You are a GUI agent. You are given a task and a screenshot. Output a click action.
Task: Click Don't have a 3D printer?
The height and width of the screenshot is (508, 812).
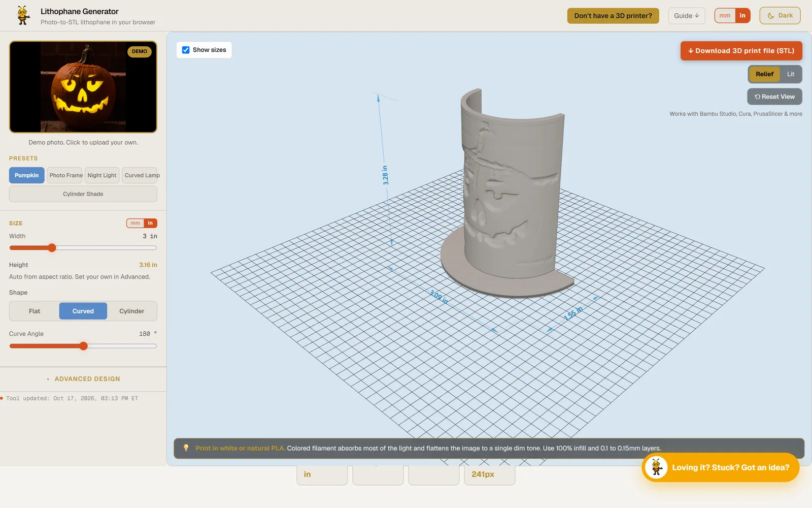[x=613, y=16]
